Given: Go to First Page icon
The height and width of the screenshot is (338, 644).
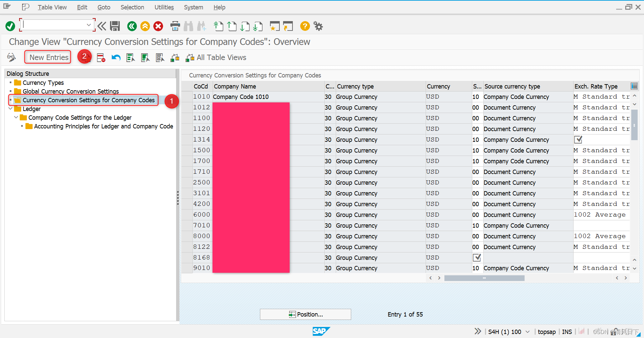Looking at the screenshot, I should click(219, 26).
